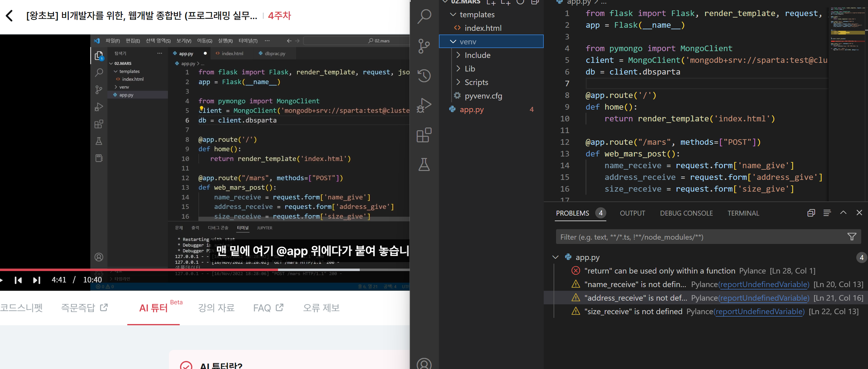Open Extensions in the right VS Code activity bar
Viewport: 868px width, 369px height.
tap(424, 135)
